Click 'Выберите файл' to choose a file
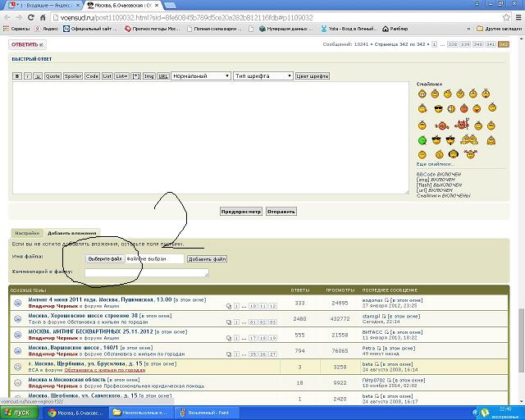The height and width of the screenshot is (420, 525). point(106,258)
